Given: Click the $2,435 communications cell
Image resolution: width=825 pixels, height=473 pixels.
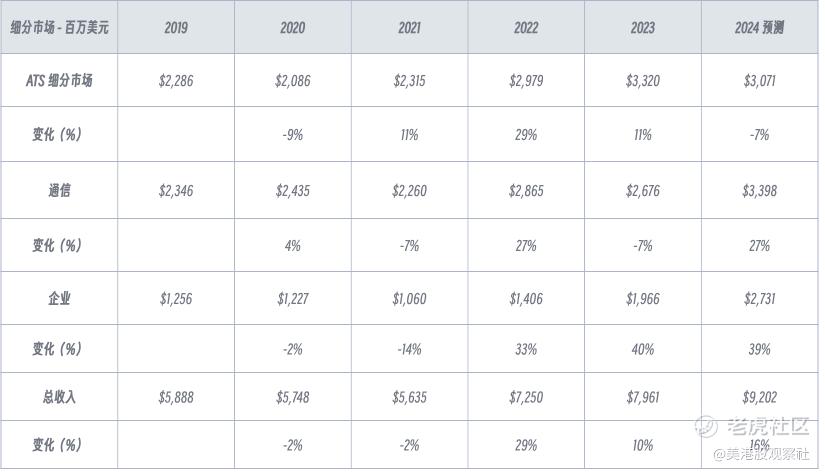Looking at the screenshot, I should [292, 190].
